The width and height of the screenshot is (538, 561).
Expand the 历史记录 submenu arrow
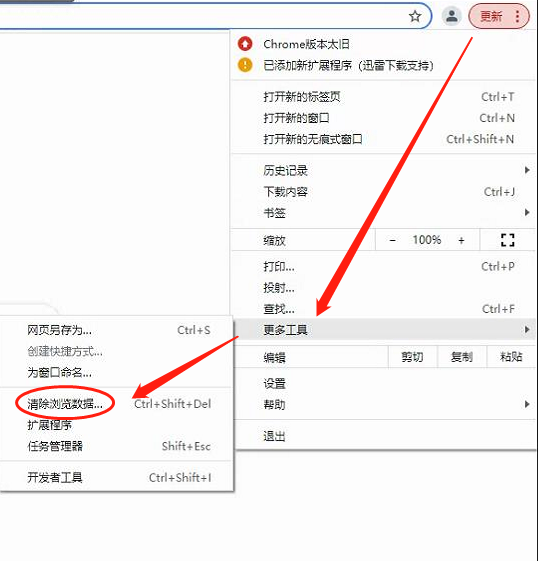527,170
